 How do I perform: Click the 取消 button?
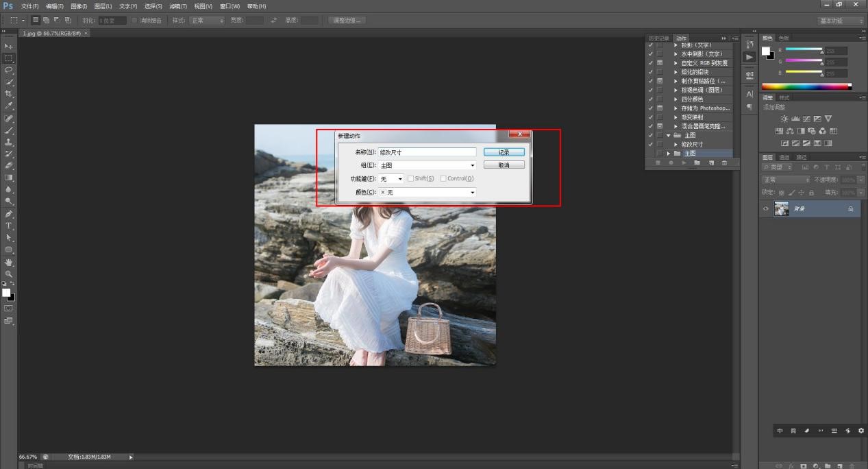tap(504, 165)
